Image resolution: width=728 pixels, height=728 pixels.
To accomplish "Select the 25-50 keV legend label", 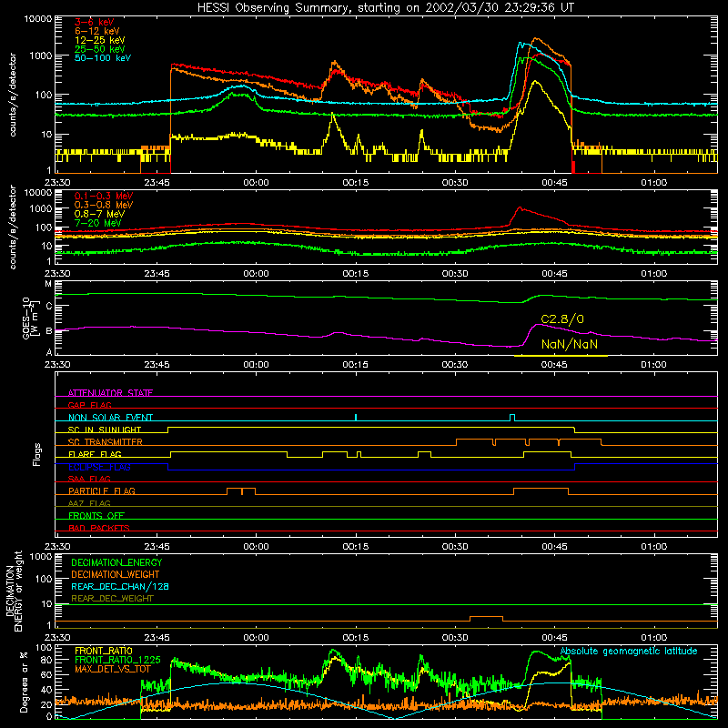I will point(100,49).
